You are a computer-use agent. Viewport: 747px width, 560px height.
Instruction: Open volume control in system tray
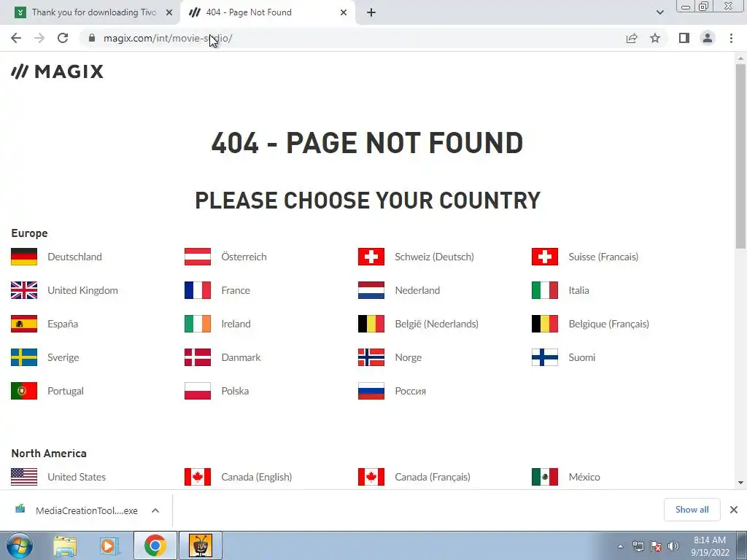click(x=673, y=546)
